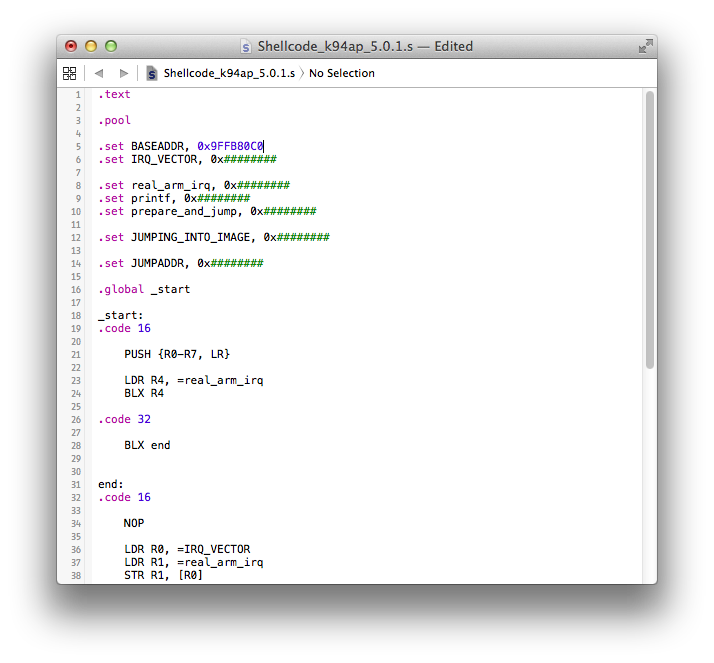The height and width of the screenshot is (663, 714).
Task: Go forward with the right arrow
Action: point(123,73)
